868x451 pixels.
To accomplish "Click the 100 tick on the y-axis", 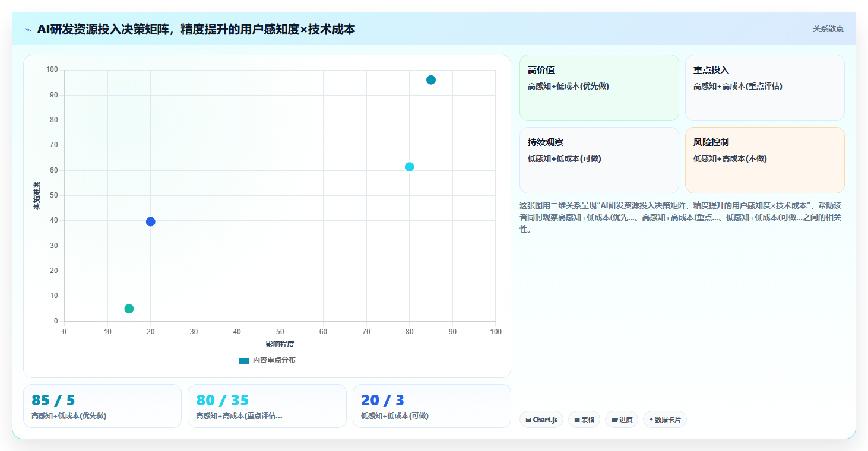I will (52, 70).
